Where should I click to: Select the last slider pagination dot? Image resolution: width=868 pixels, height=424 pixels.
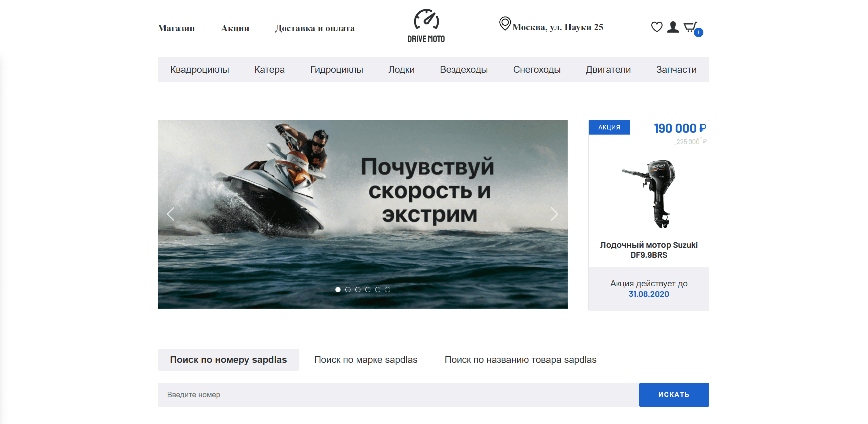(388, 289)
